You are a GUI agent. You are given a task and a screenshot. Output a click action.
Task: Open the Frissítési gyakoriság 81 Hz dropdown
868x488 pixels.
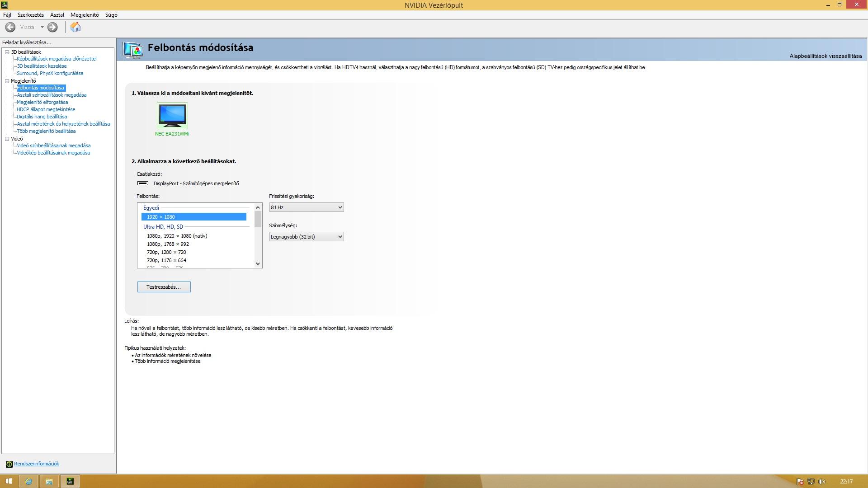pos(306,207)
